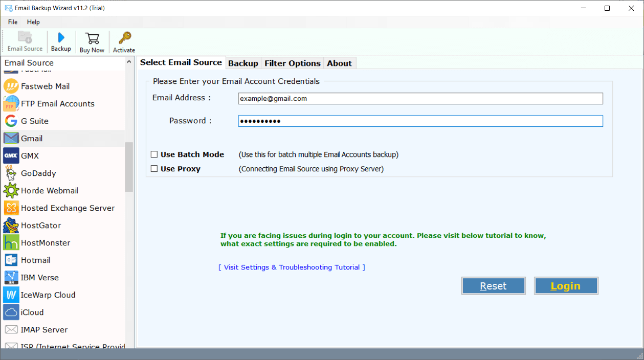644x360 pixels.
Task: Select 'Hosted Exchange Server' list text
Action: [68, 208]
